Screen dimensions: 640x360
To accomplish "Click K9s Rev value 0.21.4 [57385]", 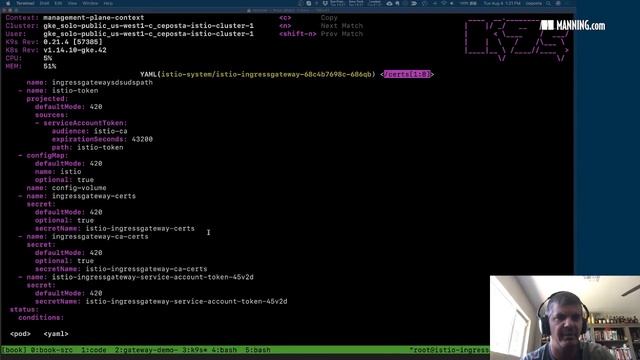I will point(73,42).
